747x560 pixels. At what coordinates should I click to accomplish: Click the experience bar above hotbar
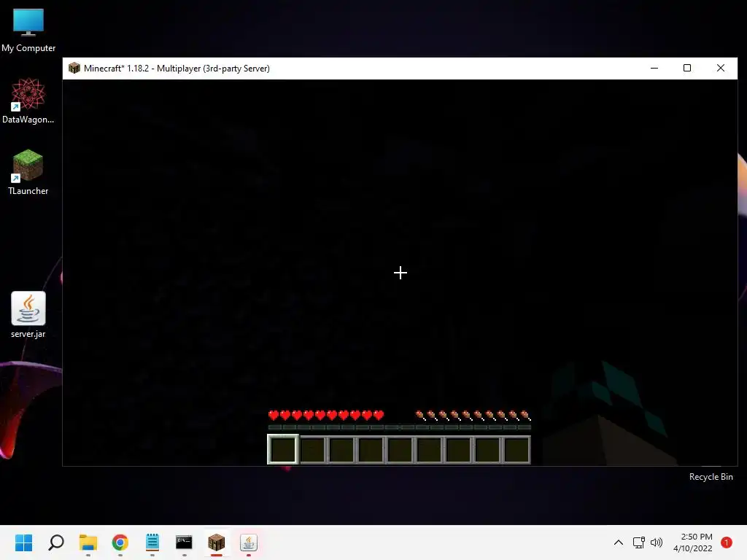(399, 427)
